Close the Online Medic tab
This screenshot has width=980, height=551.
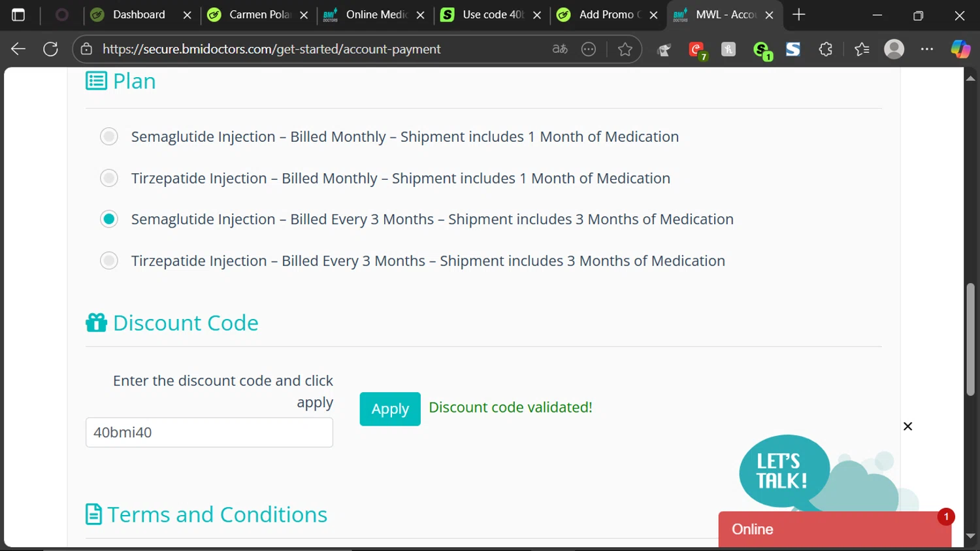pos(421,15)
